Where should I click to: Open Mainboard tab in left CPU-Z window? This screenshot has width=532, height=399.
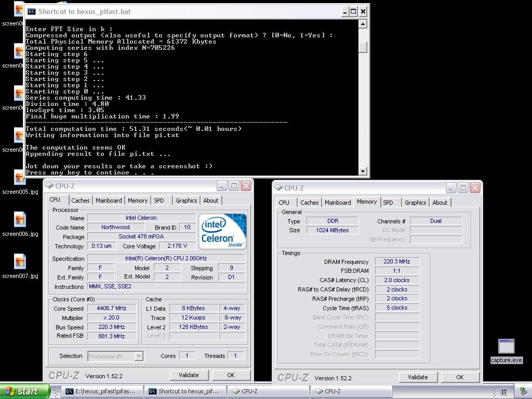109,201
